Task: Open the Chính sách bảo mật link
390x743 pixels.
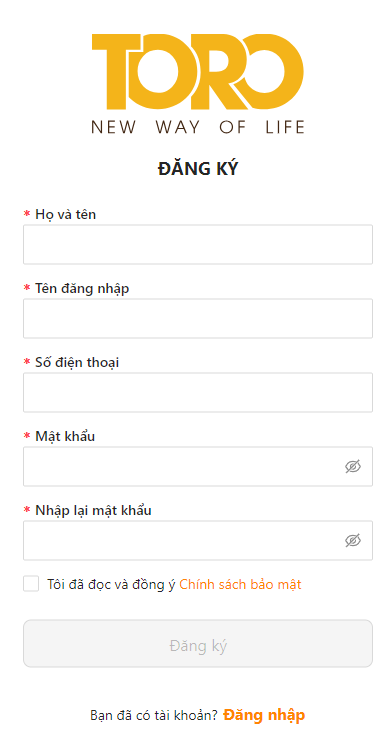Action: (x=240, y=584)
